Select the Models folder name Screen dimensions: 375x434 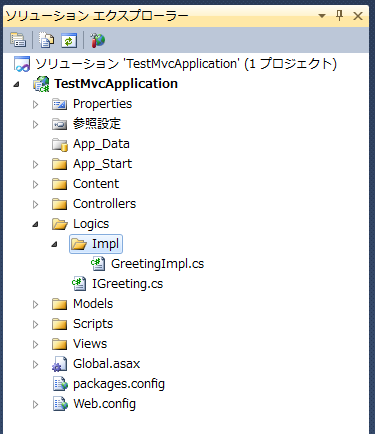click(93, 304)
